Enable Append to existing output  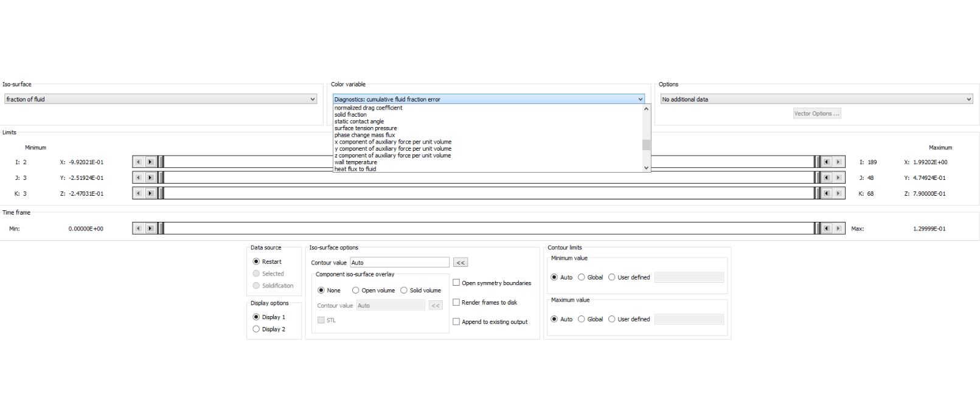(456, 322)
